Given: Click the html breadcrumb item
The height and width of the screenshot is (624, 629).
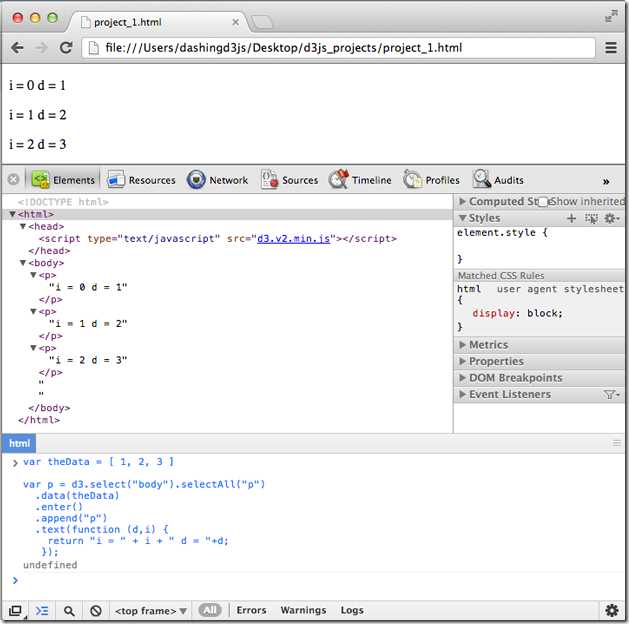Looking at the screenshot, I should [19, 444].
